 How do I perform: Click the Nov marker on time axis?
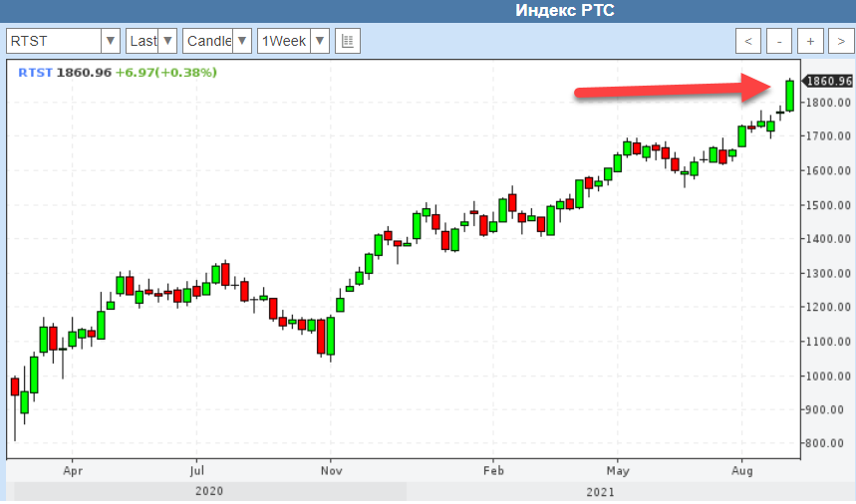(330, 468)
